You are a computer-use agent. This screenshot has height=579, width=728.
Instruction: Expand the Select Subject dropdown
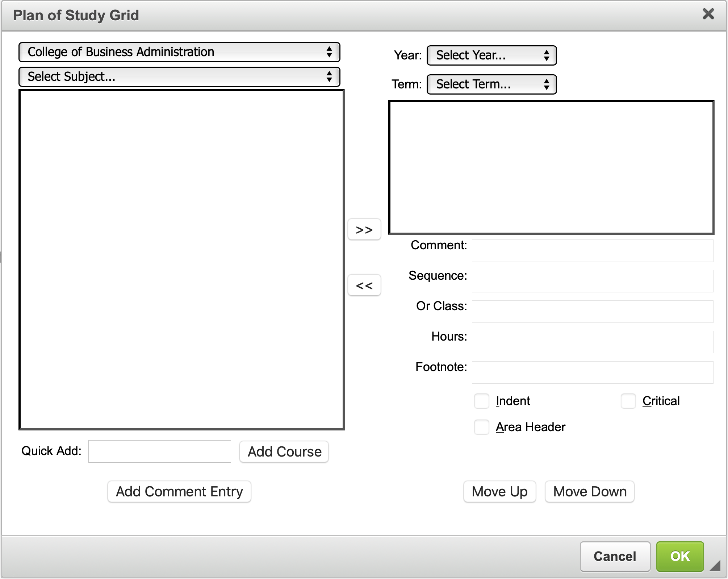pyautogui.click(x=179, y=77)
